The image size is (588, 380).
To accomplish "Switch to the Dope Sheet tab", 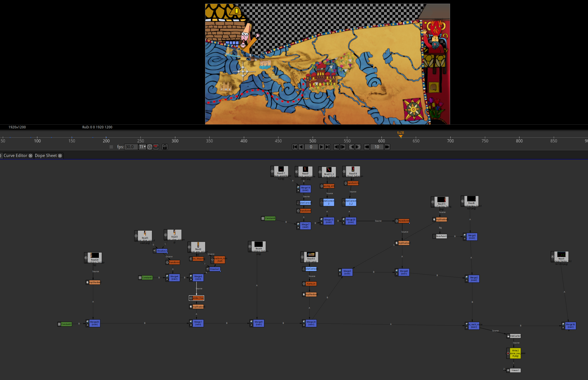I will coord(46,156).
